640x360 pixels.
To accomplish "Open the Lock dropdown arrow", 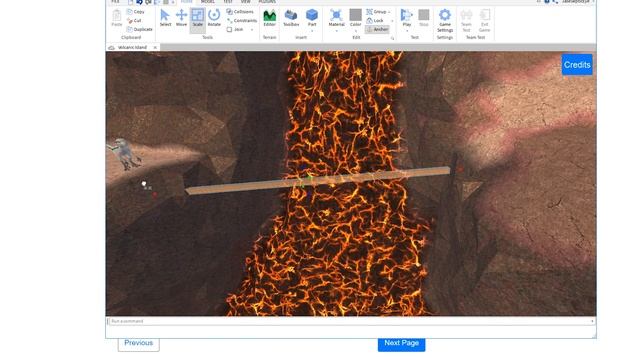I will (392, 21).
